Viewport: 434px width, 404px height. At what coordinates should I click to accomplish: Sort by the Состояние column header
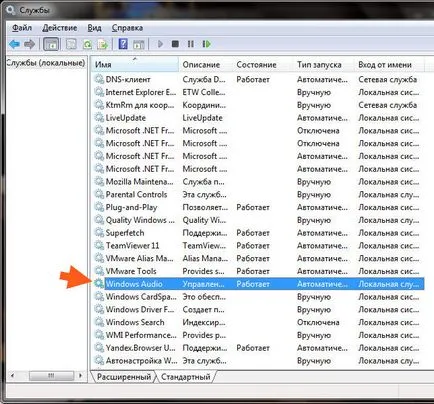263,64
